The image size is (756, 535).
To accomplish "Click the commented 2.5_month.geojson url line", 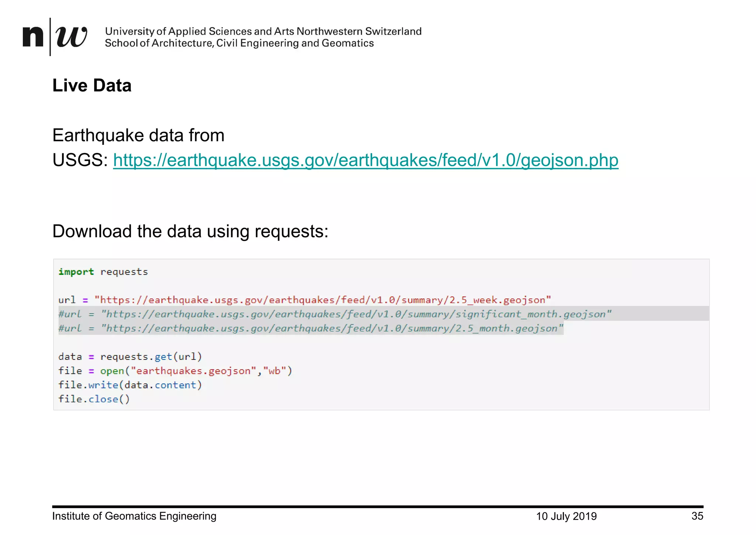I will coord(310,328).
